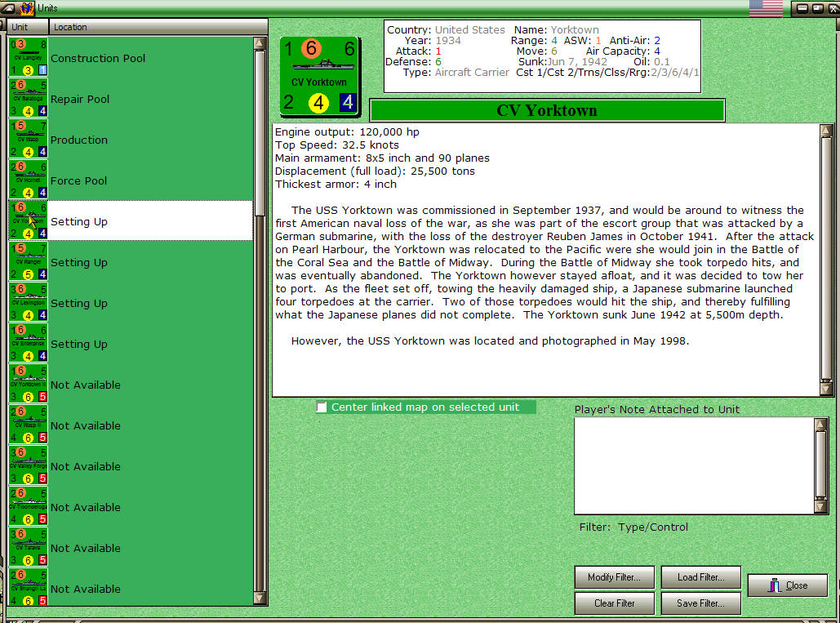Select the CV Yorktown II unit counter

click(x=28, y=384)
